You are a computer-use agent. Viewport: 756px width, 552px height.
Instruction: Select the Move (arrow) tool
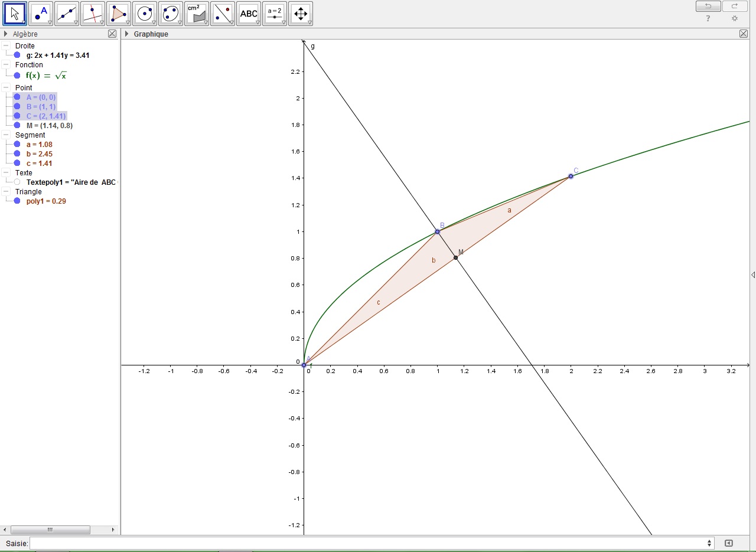(x=15, y=14)
